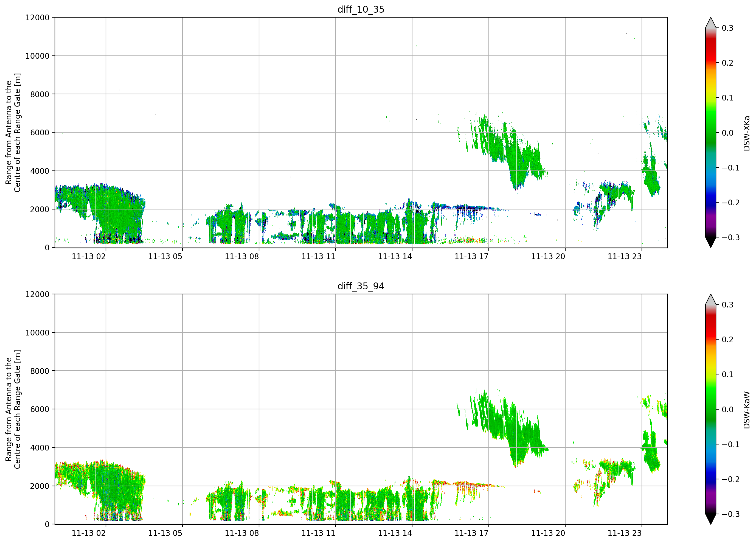This screenshot has width=756, height=543.
Task: Click '11-13 08' x-tick under diff_35_94 plot
Action: (x=242, y=533)
